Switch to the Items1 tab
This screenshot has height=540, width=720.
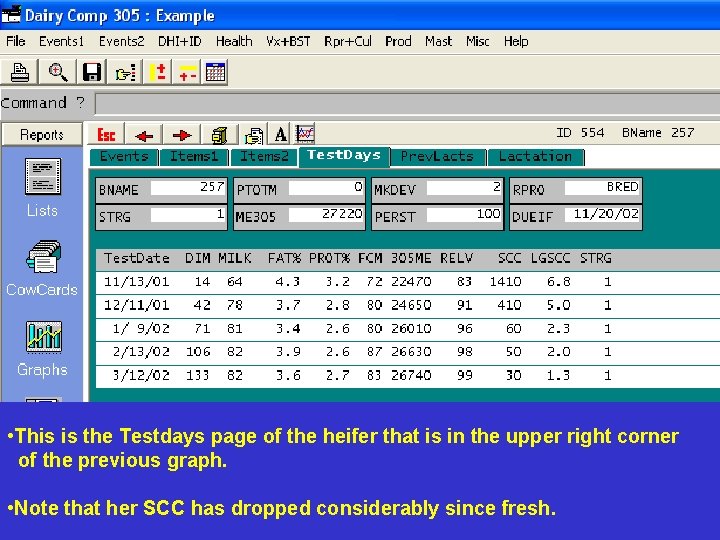pyautogui.click(x=193, y=157)
